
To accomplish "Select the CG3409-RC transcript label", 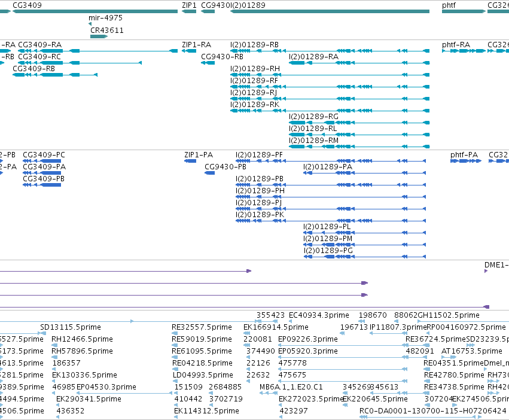I will (39, 56).
